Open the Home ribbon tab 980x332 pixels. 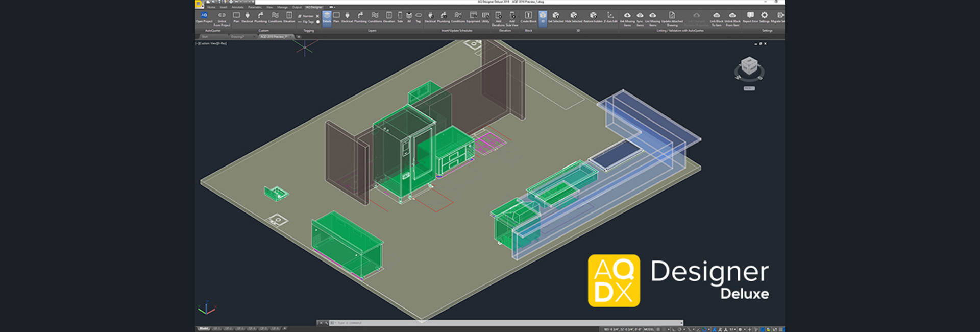tap(211, 7)
